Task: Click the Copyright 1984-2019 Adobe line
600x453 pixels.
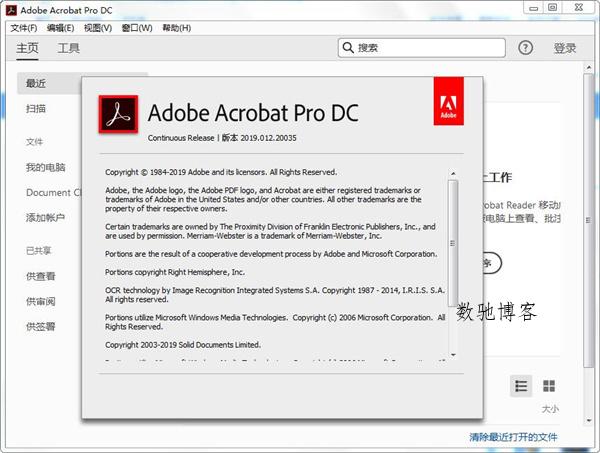Action: 221,172
